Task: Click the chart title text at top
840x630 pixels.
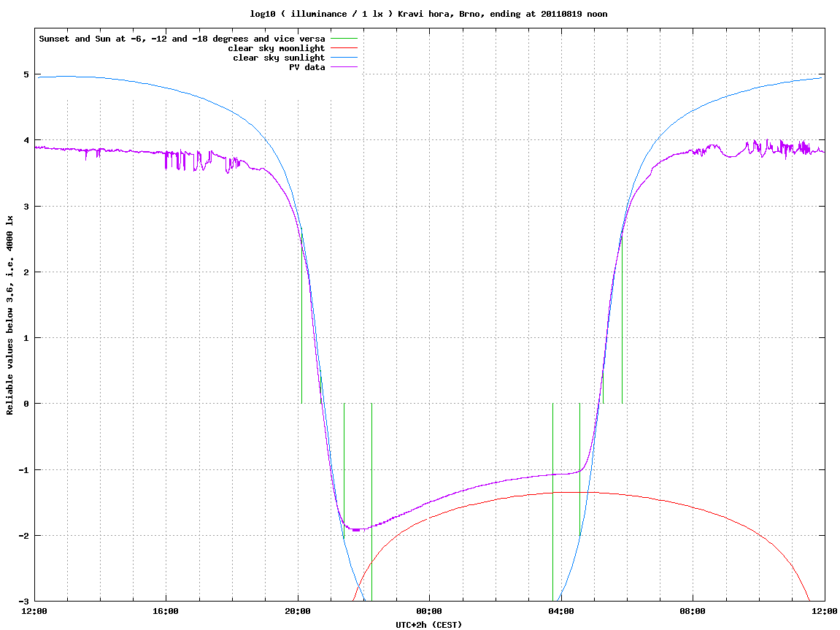Action: tap(428, 14)
